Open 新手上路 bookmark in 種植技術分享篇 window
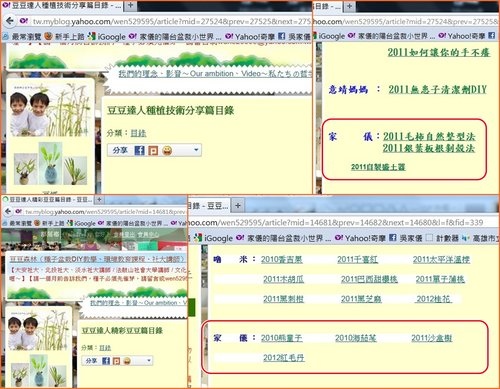 (x=65, y=36)
